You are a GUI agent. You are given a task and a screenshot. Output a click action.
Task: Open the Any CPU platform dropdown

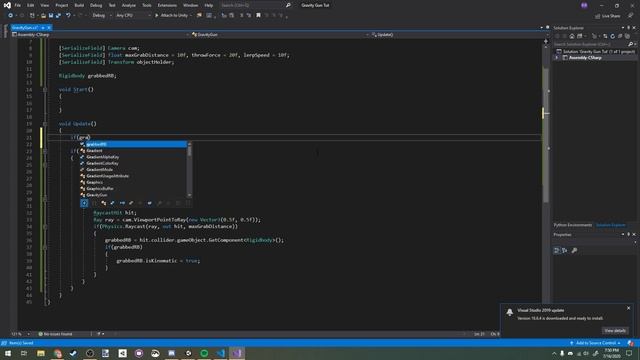pyautogui.click(x=133, y=16)
